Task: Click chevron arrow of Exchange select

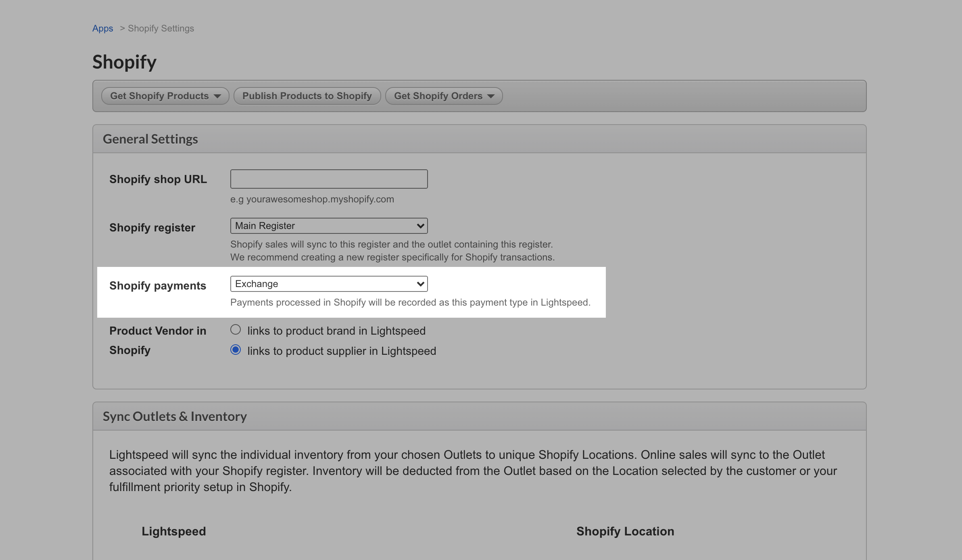Action: (420, 284)
